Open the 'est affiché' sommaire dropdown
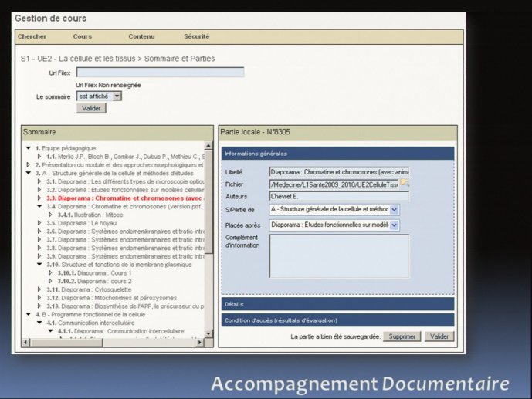This screenshot has height=399, width=532. click(x=99, y=96)
